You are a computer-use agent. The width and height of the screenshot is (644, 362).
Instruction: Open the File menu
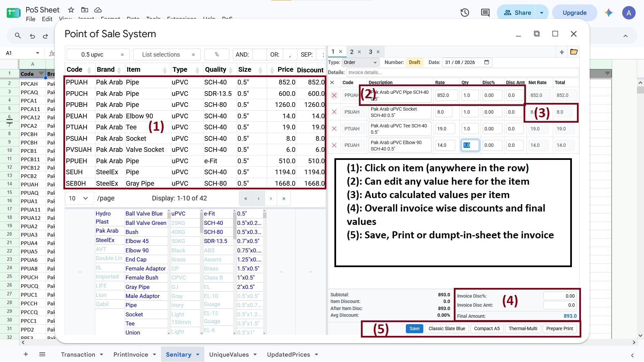(x=31, y=19)
